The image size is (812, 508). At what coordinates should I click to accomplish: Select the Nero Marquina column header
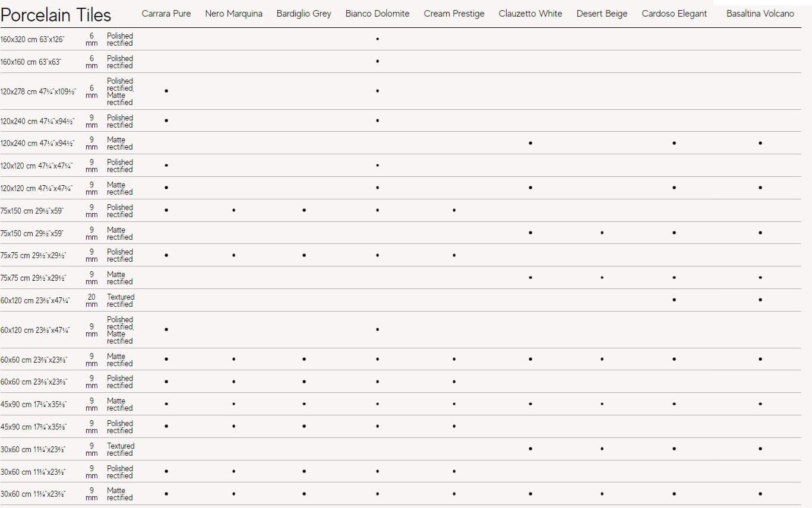coord(233,14)
